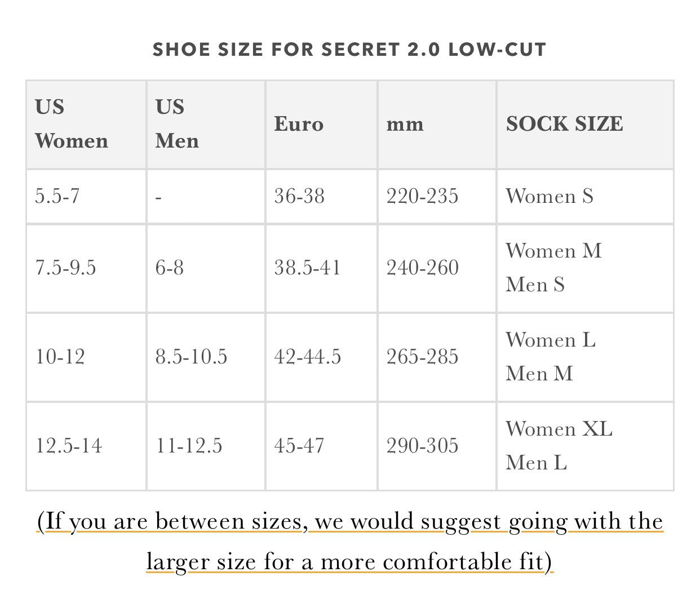Select the 42-44.5 Euro size cell
700x612 pixels.
[x=308, y=357]
